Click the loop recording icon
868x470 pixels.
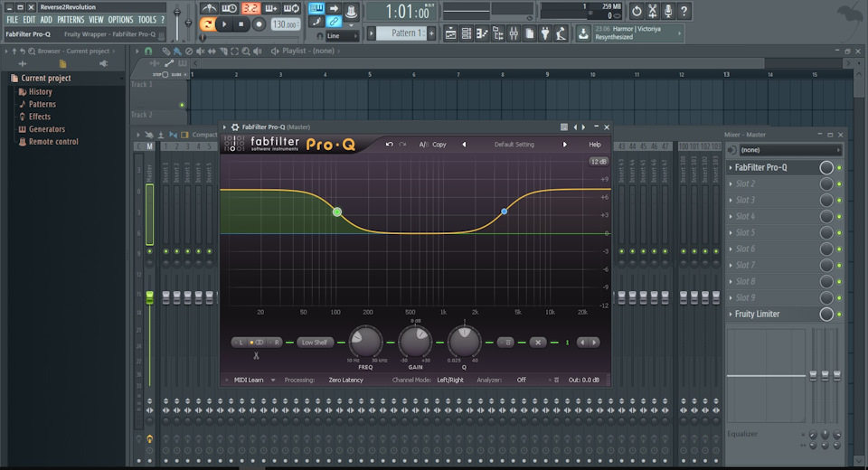[x=291, y=8]
